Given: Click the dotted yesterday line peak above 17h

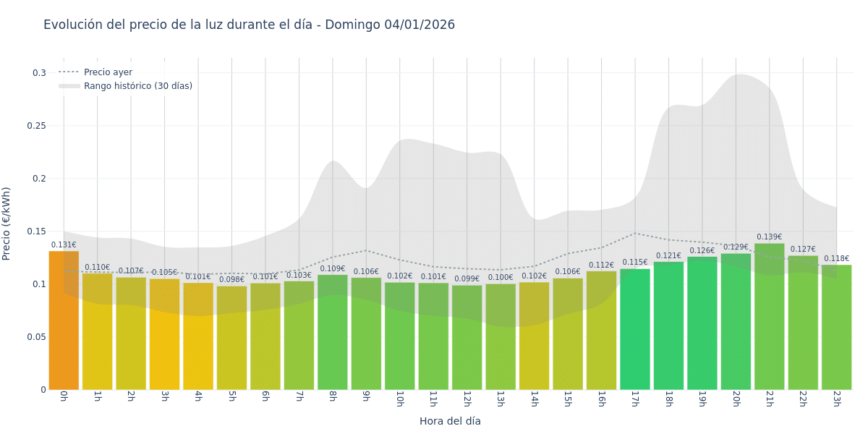Looking at the screenshot, I should pyautogui.click(x=635, y=234).
